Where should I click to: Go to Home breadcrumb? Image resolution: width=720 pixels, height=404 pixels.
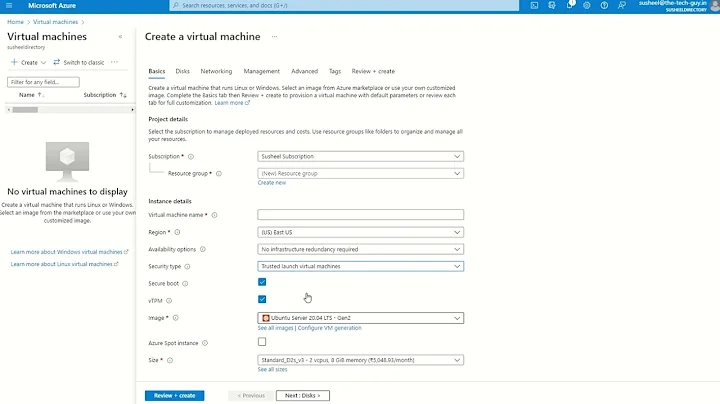15,22
